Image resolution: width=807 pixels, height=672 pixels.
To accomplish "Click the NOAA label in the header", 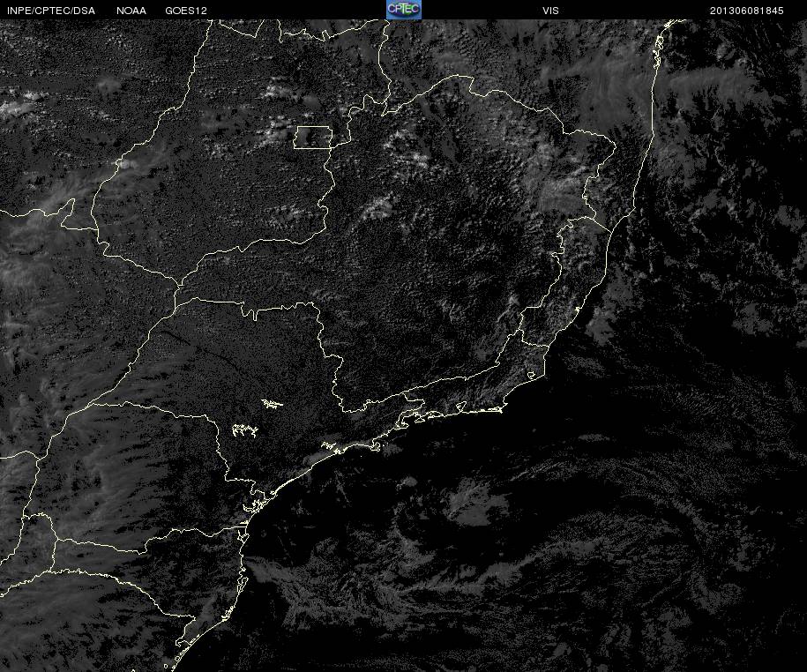I will [131, 11].
